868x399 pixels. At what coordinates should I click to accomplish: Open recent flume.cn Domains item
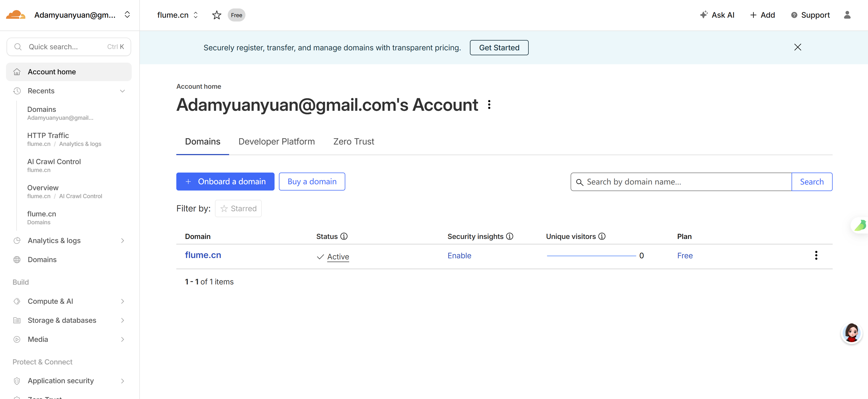coord(41,218)
